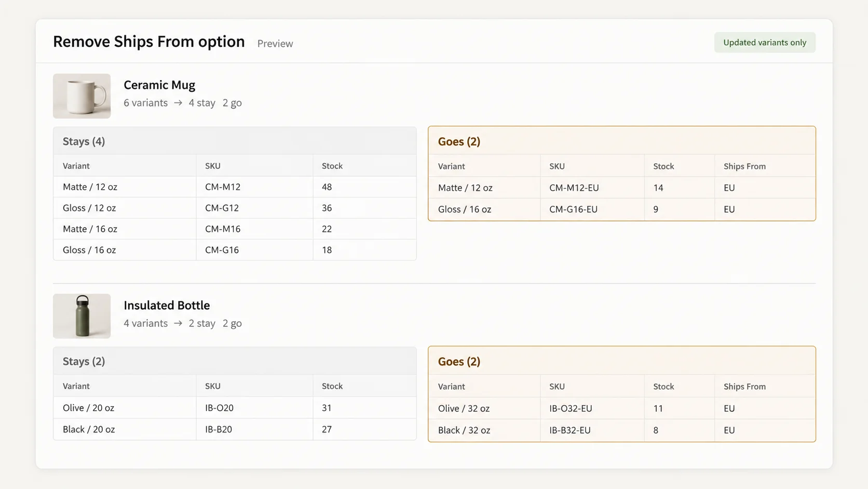
Task: Click the EU ships-from cell for IB-B32-EU
Action: (765, 430)
